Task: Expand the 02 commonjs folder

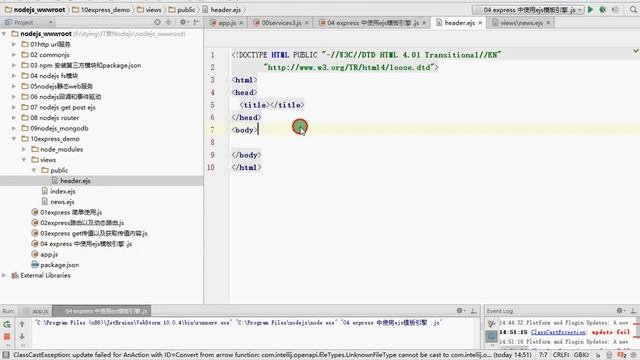Action: [x=14, y=55]
